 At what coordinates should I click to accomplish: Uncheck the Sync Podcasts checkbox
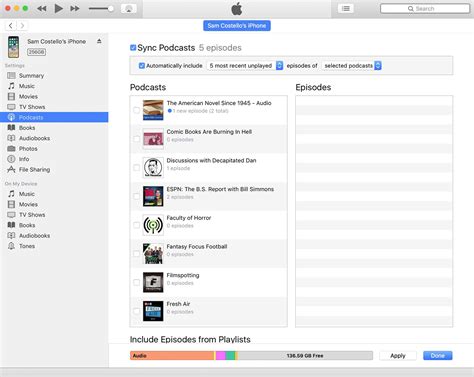(x=133, y=48)
